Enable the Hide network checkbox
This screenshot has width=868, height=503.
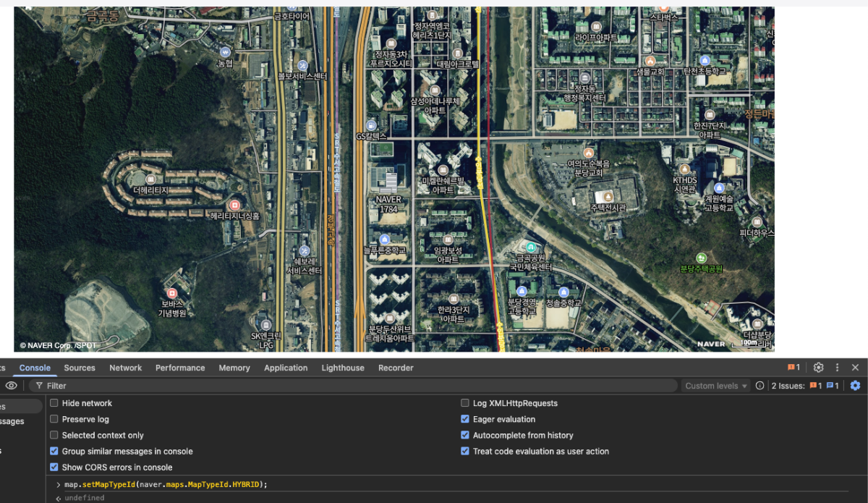[54, 403]
